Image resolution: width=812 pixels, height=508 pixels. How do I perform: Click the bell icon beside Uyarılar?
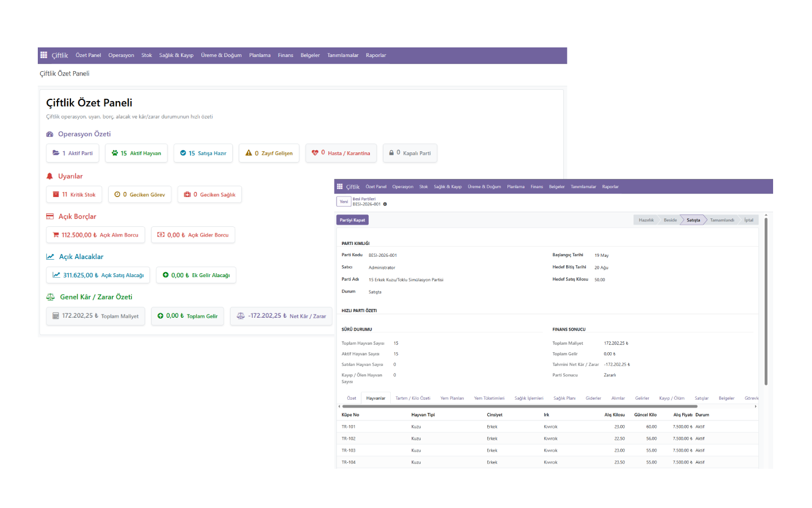click(x=50, y=176)
